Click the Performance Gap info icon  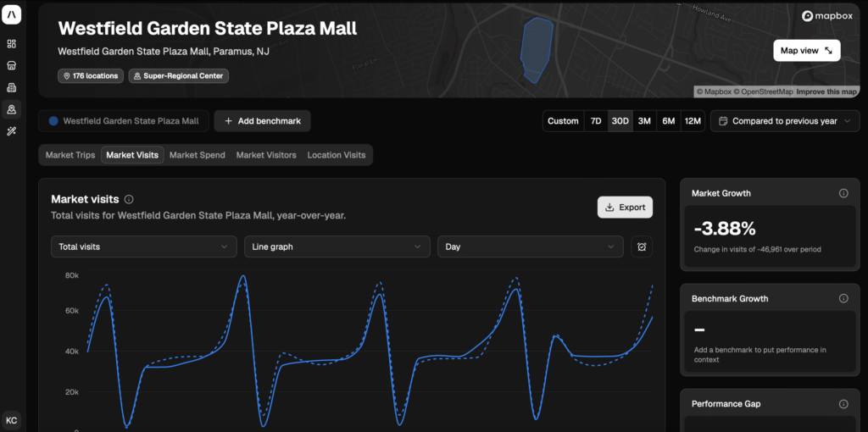click(843, 404)
